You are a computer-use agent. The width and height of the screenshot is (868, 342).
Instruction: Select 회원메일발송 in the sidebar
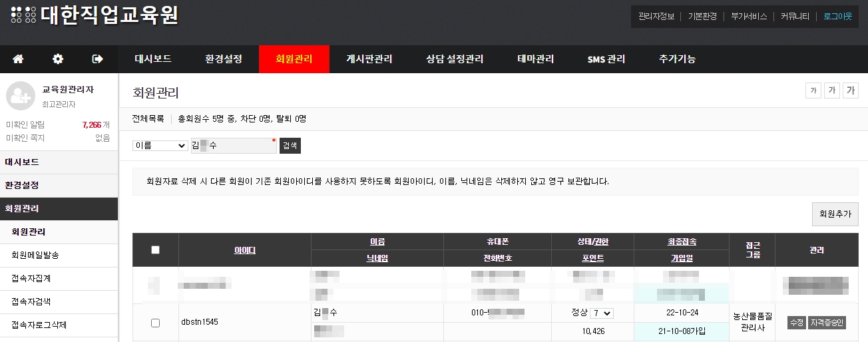(x=39, y=256)
